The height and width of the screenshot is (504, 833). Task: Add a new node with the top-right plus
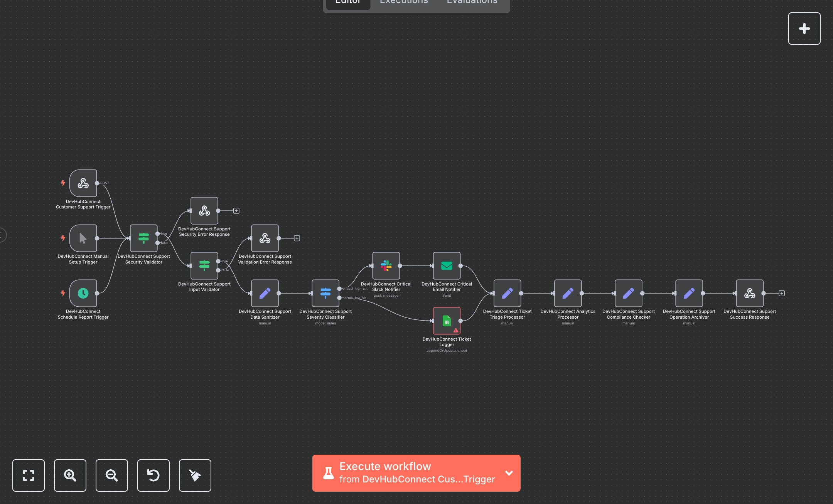point(804,28)
